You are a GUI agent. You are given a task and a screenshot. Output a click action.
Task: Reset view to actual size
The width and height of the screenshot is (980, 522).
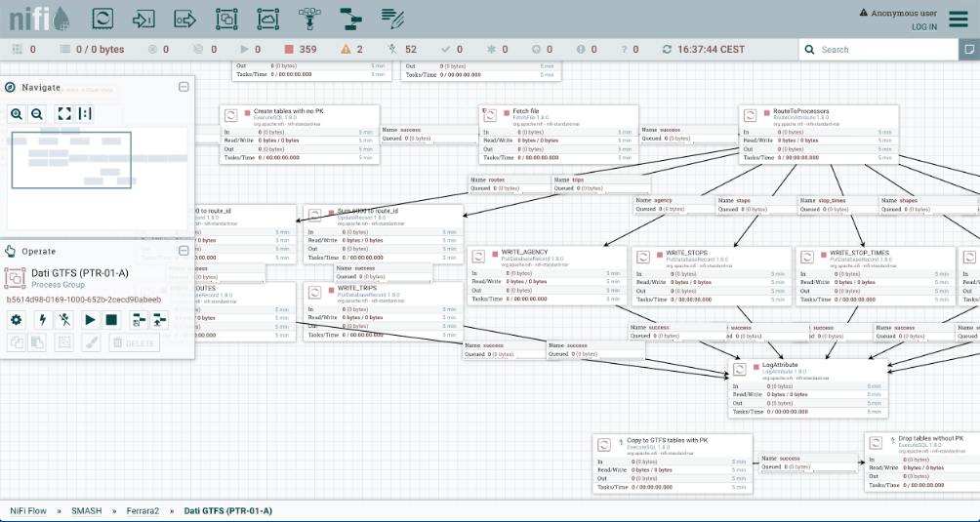point(85,113)
